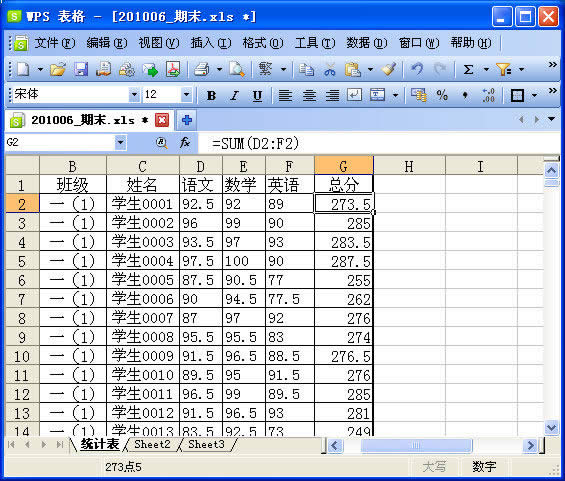The image size is (565, 481).
Task: Click the Cut scissors icon
Action: (329, 69)
